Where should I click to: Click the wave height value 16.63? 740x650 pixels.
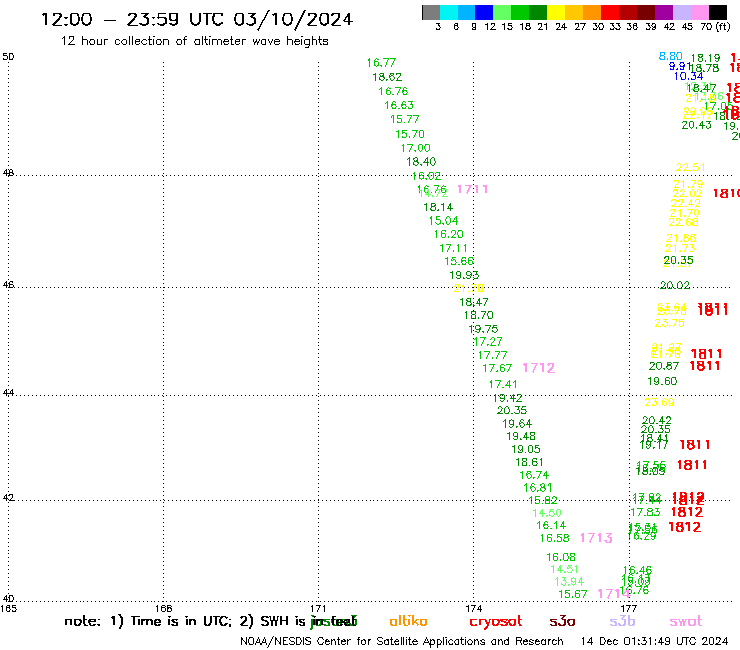point(399,105)
